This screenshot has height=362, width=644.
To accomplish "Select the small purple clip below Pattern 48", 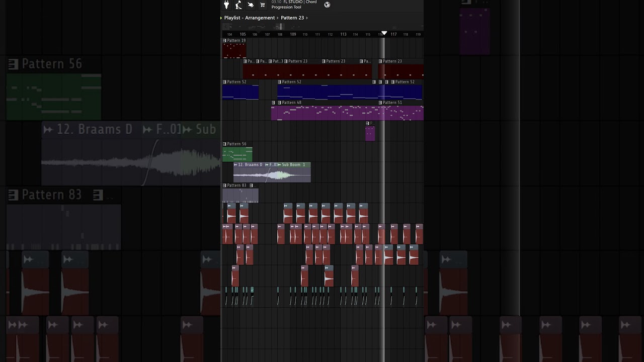I will click(370, 131).
